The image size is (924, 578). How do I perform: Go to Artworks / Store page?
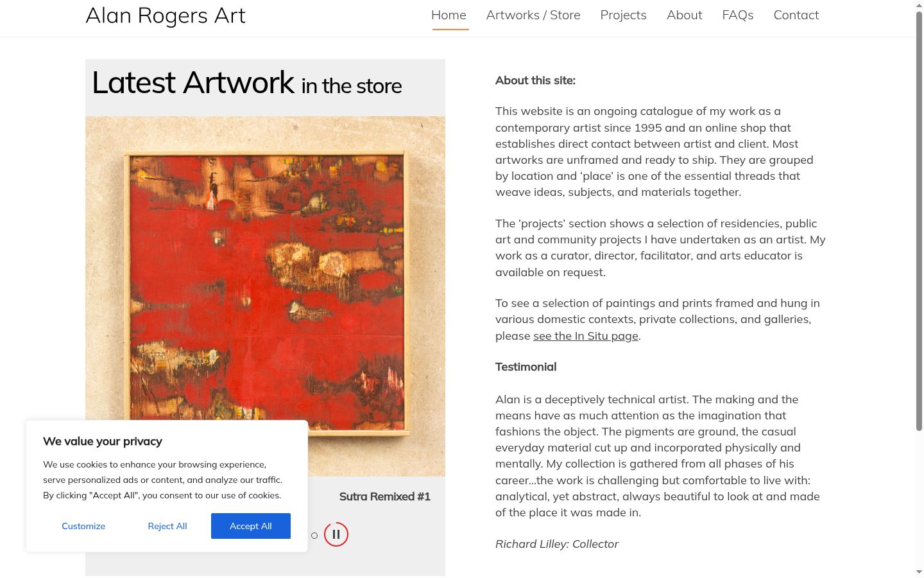click(x=533, y=15)
